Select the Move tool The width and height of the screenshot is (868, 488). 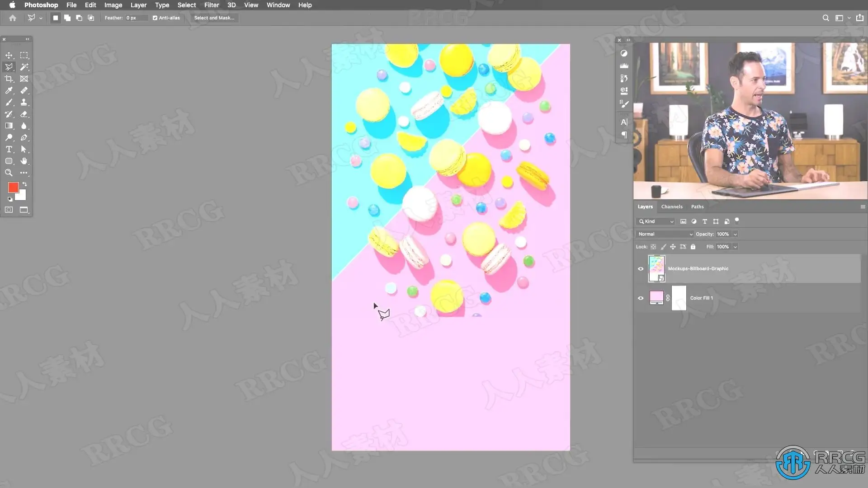click(9, 55)
